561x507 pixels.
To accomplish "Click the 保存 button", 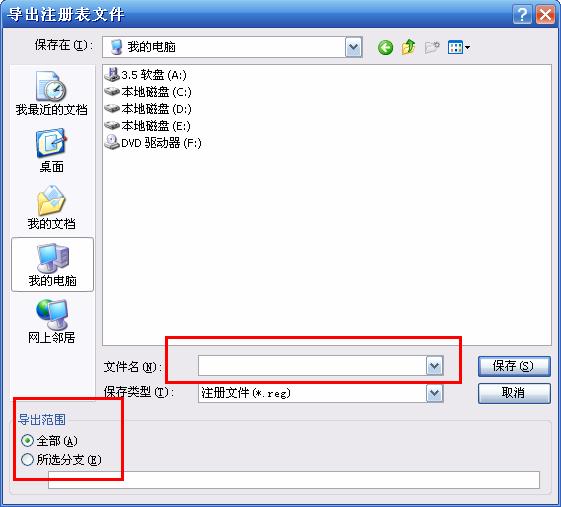I will 514,366.
